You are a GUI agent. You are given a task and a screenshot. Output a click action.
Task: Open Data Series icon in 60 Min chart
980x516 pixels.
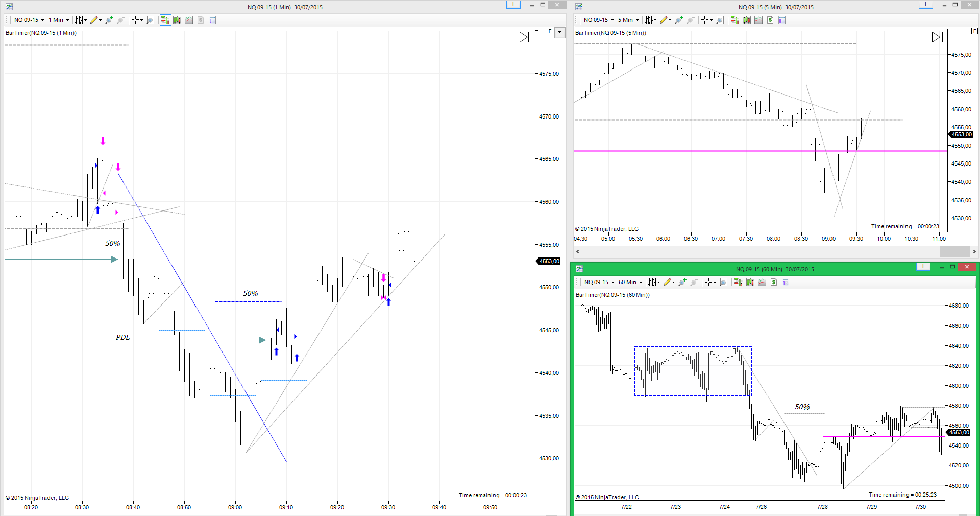pos(750,282)
